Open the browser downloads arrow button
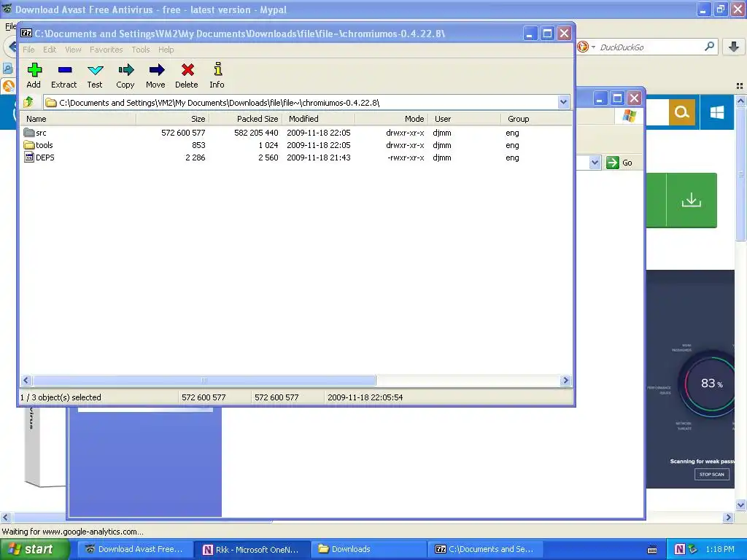747x560 pixels. pos(734,47)
